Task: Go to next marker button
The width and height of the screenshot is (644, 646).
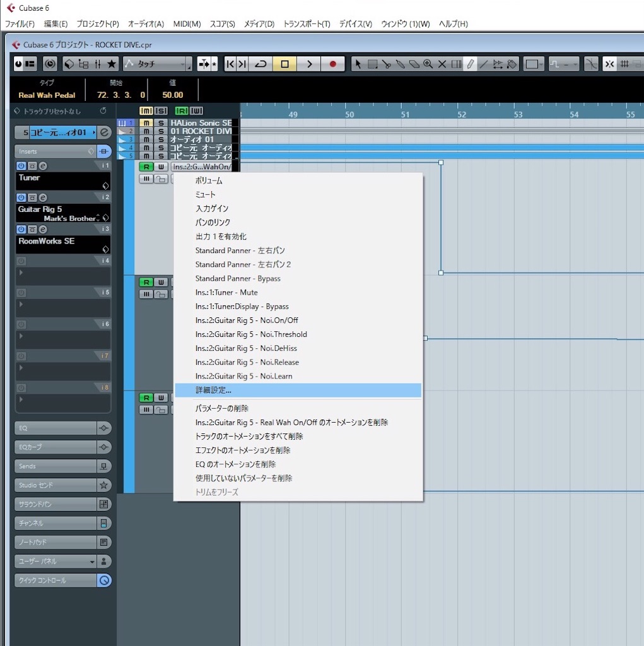Action: (242, 64)
